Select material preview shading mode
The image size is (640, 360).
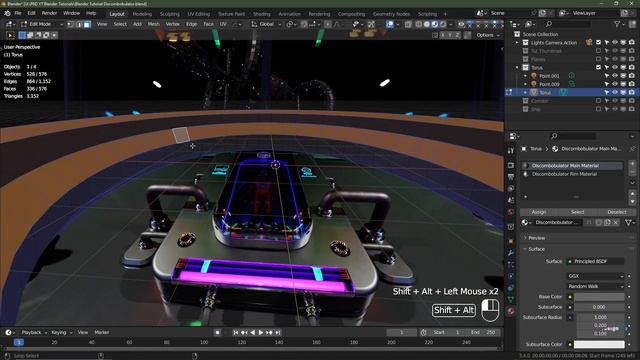[435, 24]
